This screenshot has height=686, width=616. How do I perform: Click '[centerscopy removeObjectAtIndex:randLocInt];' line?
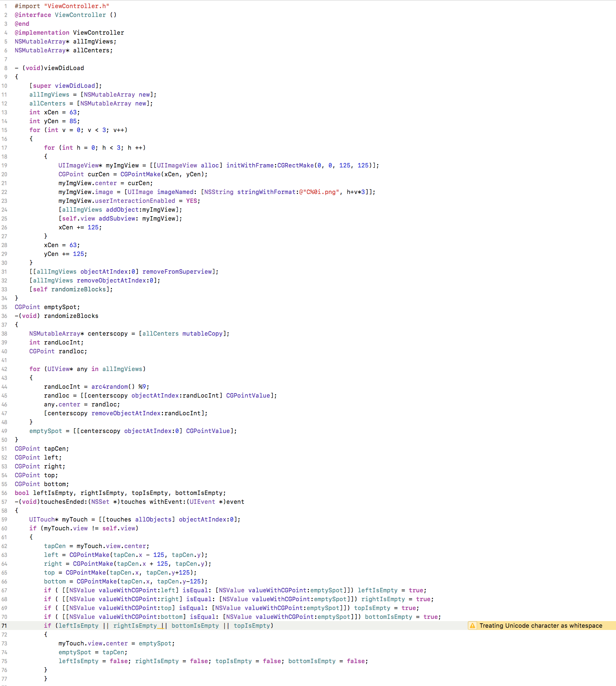click(126, 413)
